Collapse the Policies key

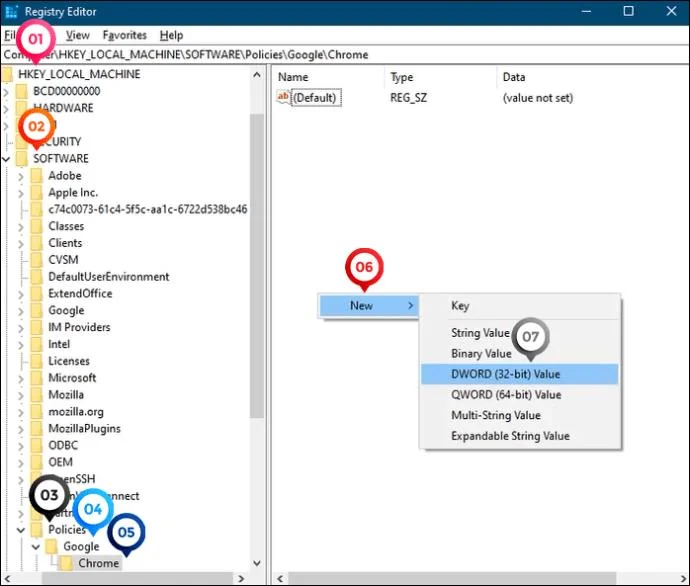coord(21,530)
